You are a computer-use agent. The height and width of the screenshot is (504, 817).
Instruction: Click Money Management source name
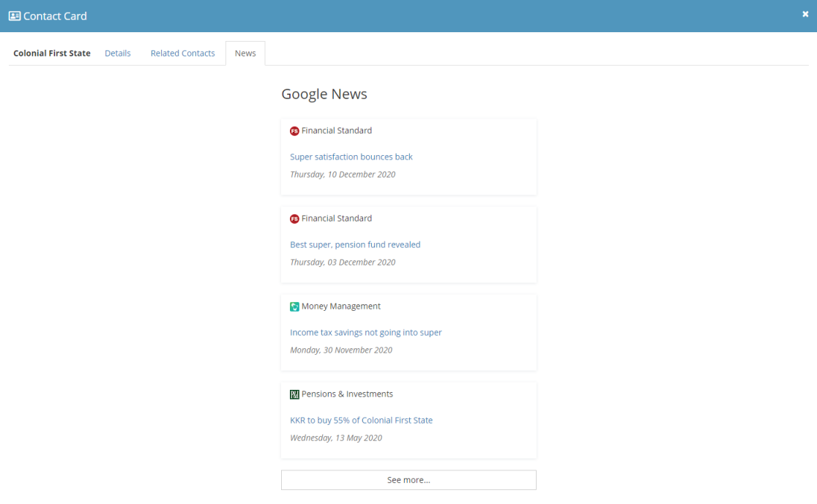(x=340, y=306)
